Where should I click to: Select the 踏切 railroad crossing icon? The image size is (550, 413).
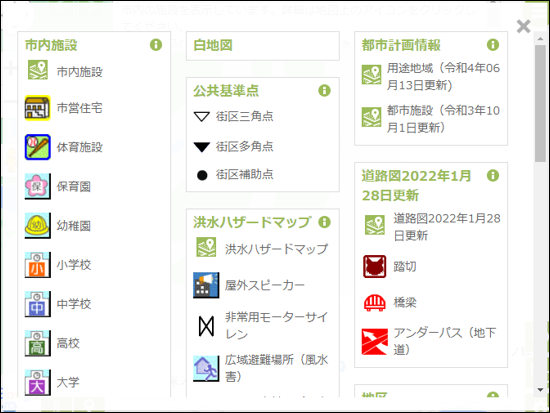375,267
